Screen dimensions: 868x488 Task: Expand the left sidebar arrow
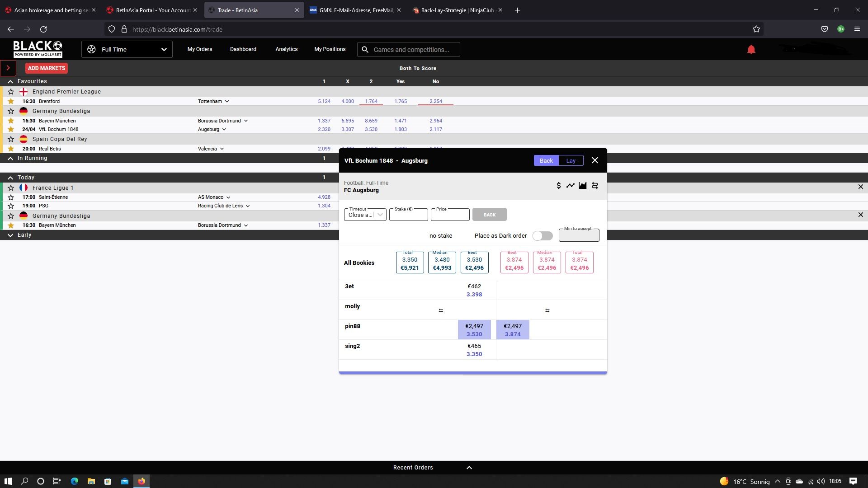point(8,68)
